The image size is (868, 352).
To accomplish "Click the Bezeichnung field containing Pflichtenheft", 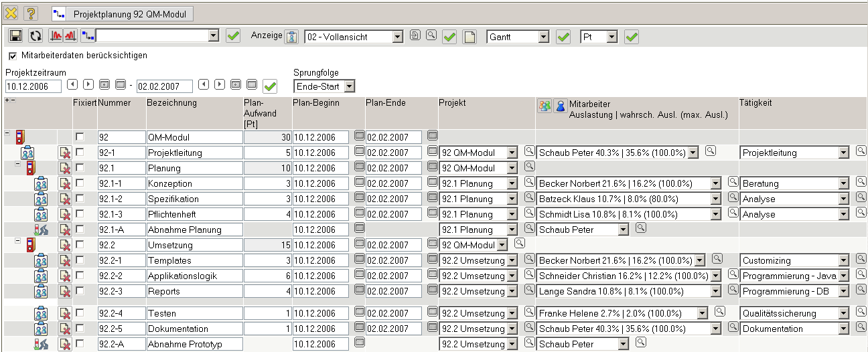I will click(194, 214).
